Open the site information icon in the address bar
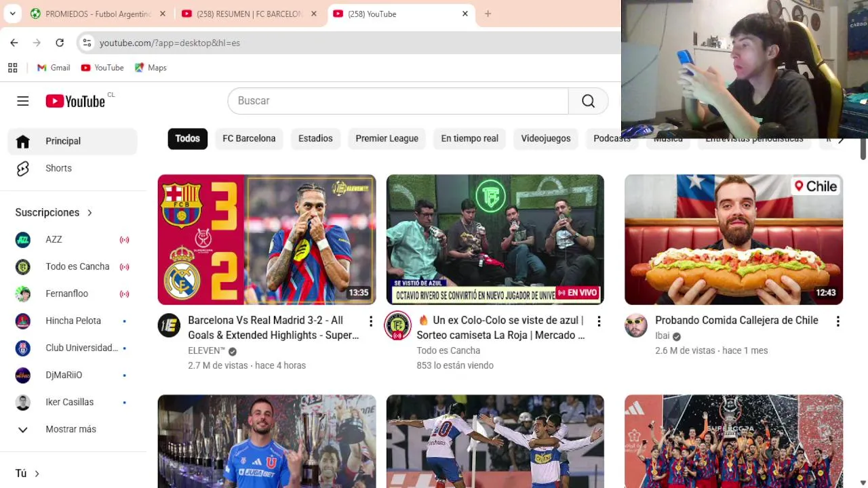This screenshot has height=488, width=868. click(x=87, y=43)
